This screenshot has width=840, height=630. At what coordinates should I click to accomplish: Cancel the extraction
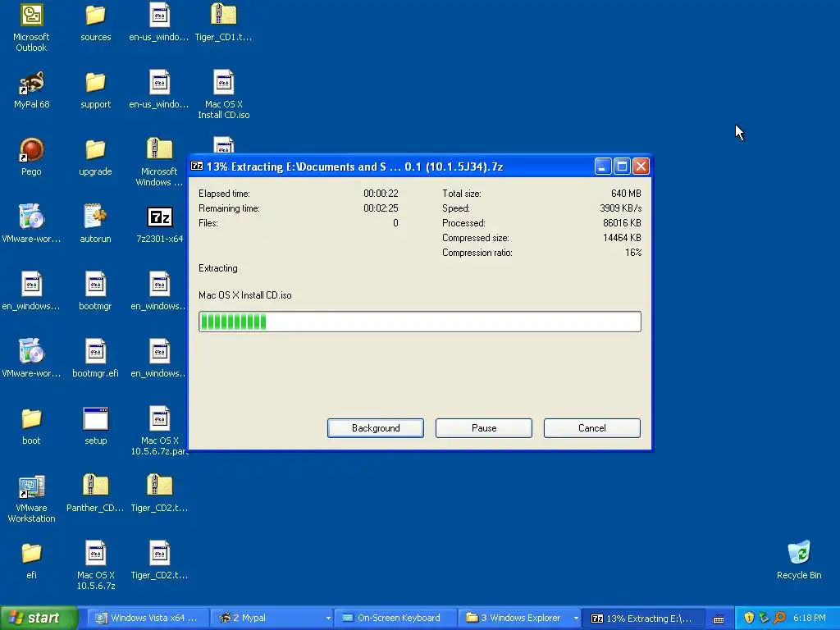[592, 428]
